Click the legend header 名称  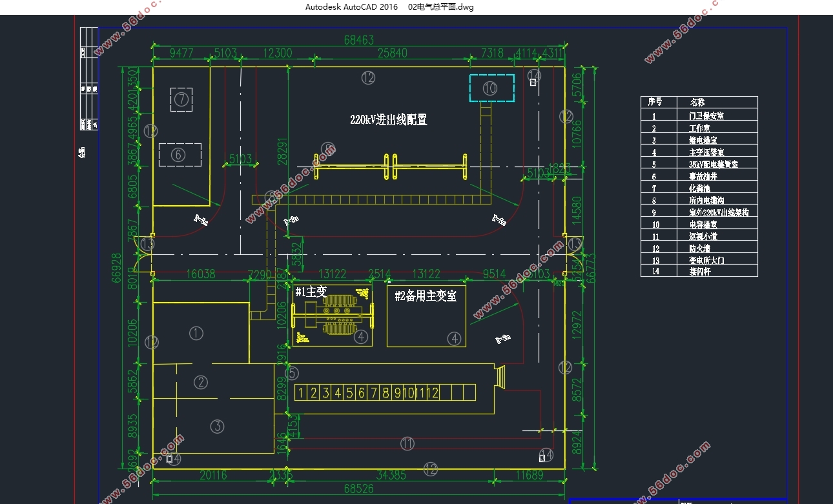pos(697,103)
